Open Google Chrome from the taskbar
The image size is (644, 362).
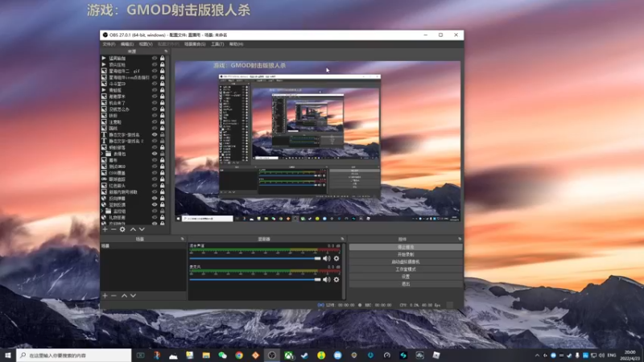239,355
